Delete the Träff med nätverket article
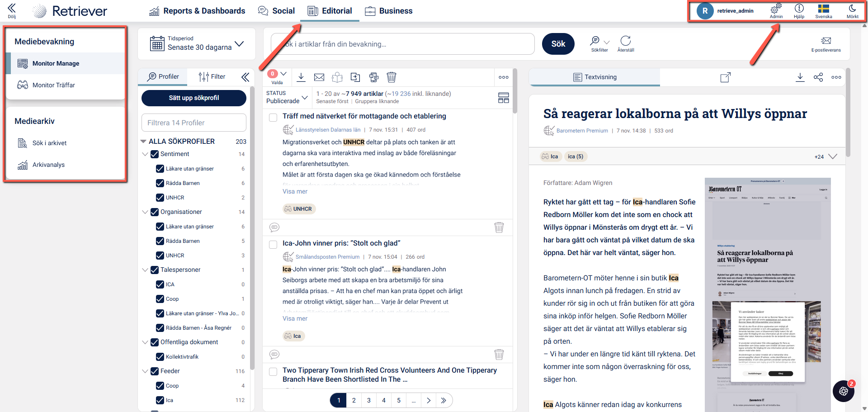The height and width of the screenshot is (412, 868). (499, 227)
